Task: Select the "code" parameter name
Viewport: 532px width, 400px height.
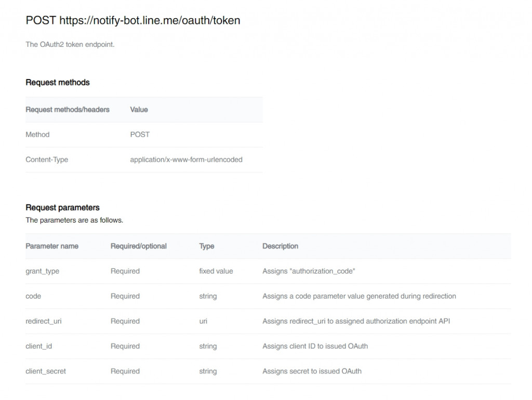Action: click(x=33, y=296)
